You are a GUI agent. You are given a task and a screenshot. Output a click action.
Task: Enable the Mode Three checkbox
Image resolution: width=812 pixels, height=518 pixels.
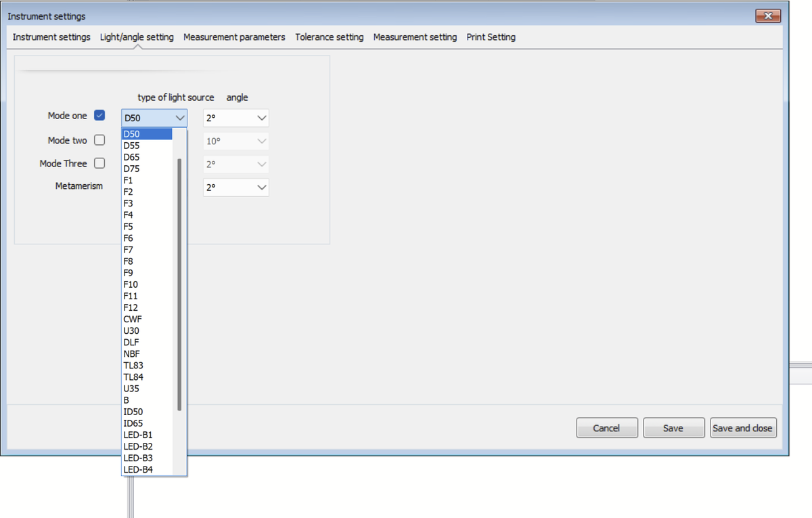pyautogui.click(x=99, y=164)
